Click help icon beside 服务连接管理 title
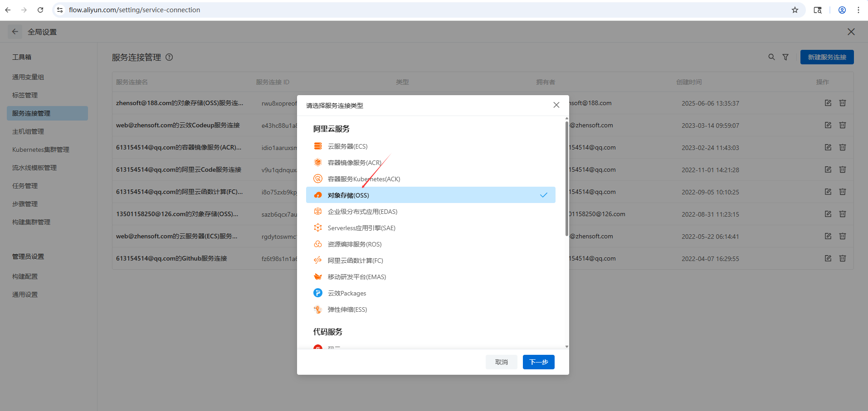Viewport: 868px width, 411px height. [169, 57]
